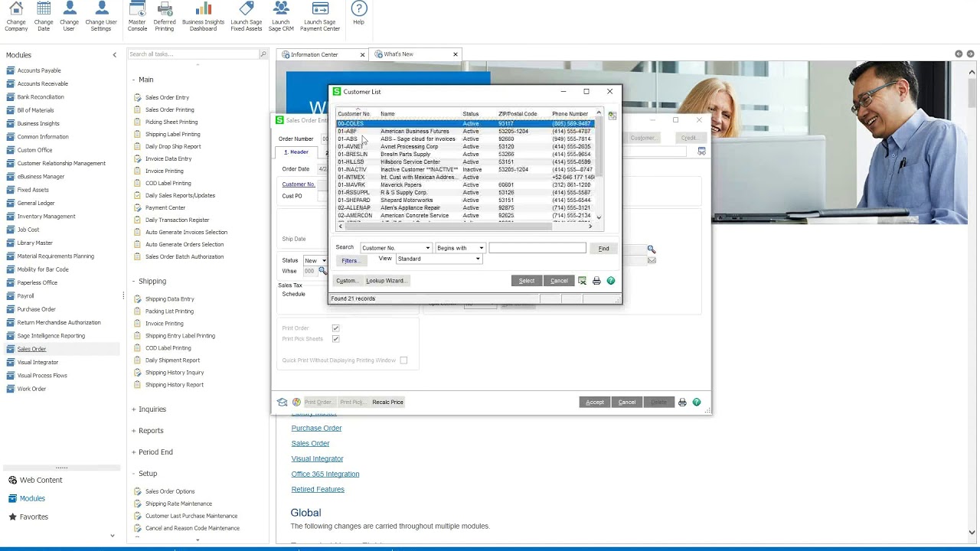This screenshot has height=551, width=980.
Task: Launch Sage Payment Center icon
Action: coord(320,16)
